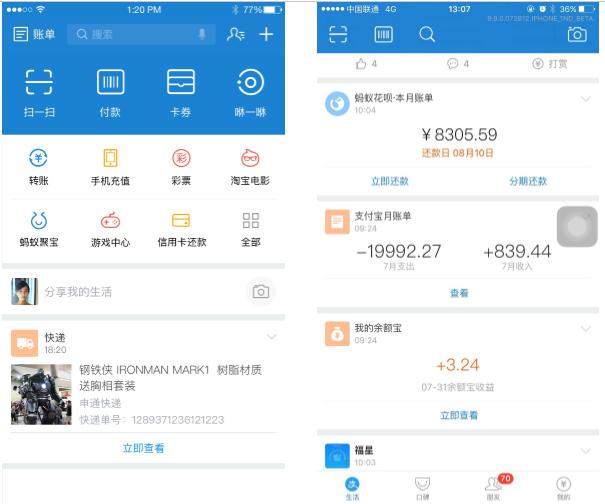This screenshot has height=504, width=605.
Task: Open 转账 transfer icon
Action: click(x=39, y=167)
